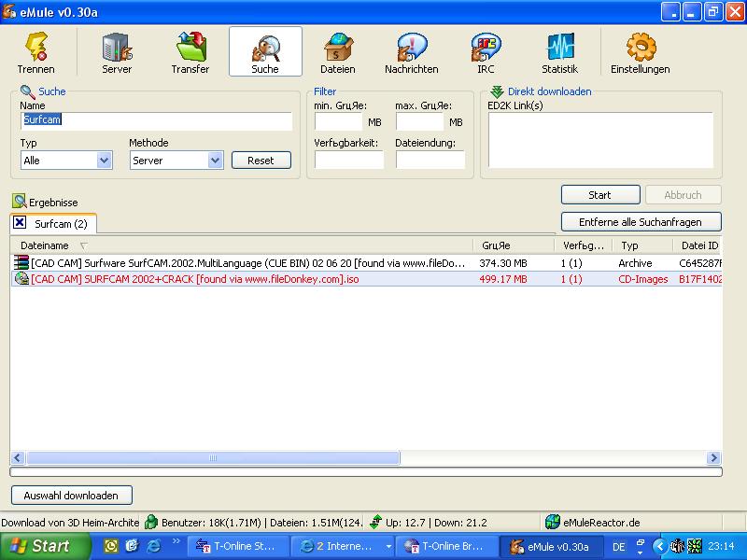The width and height of the screenshot is (747, 560).
Task: Launch Internet Explorer from quick launch
Action: tap(153, 546)
